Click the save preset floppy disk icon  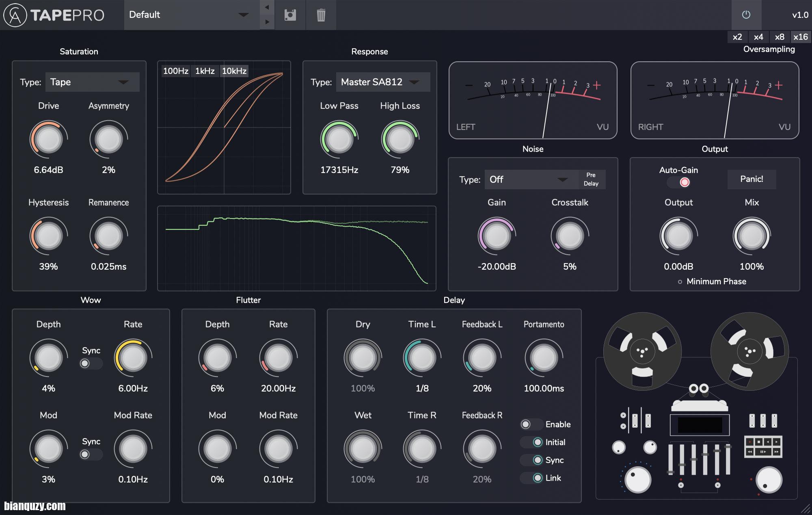point(290,15)
